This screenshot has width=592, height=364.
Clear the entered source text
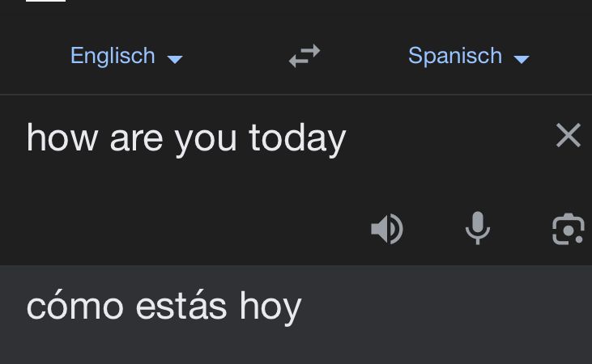[569, 136]
